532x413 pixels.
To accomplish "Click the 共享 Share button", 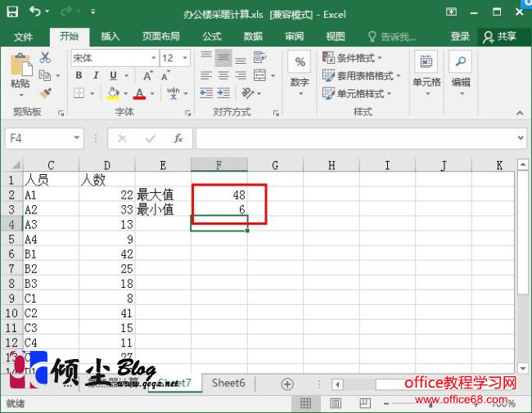I will [x=500, y=37].
